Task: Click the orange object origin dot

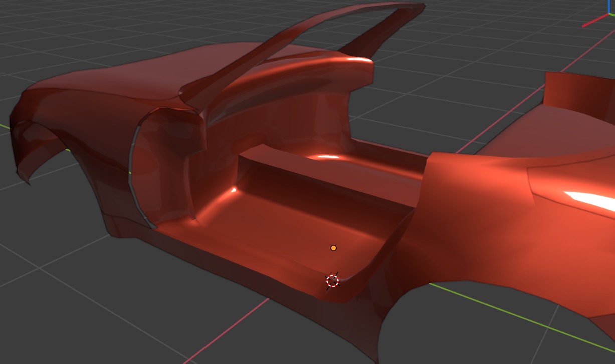Action: pyautogui.click(x=333, y=248)
